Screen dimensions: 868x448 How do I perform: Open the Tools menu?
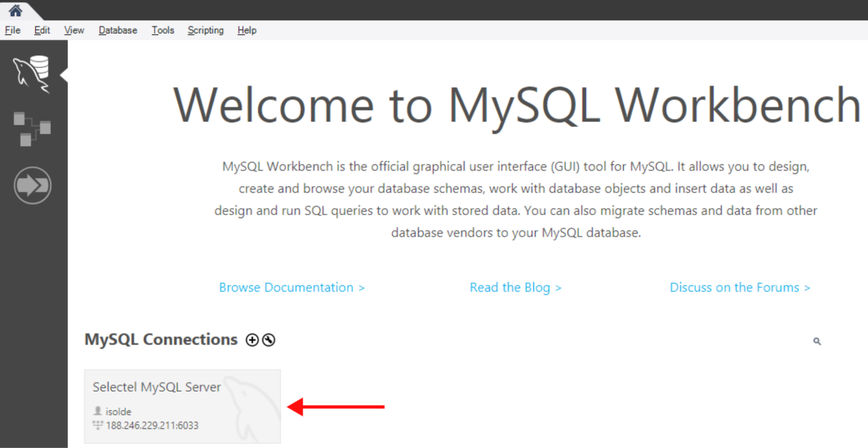[x=163, y=30]
